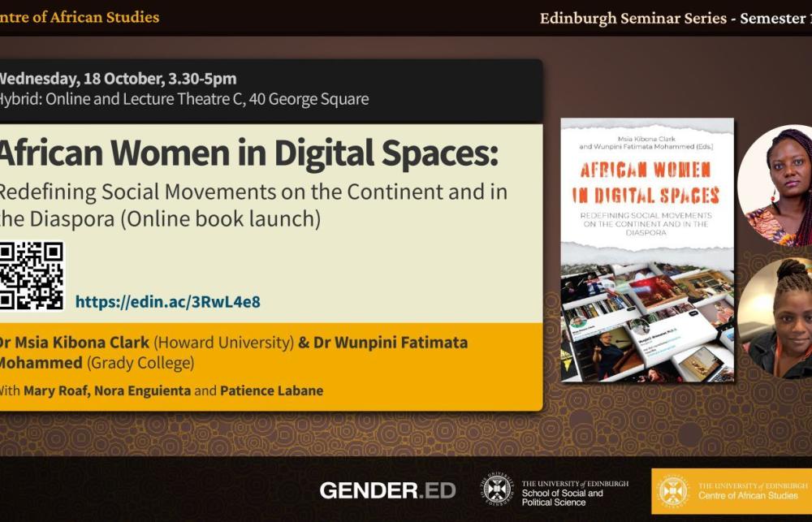Click the Centre of African Studies header text
The width and height of the screenshot is (812, 522).
point(80,17)
